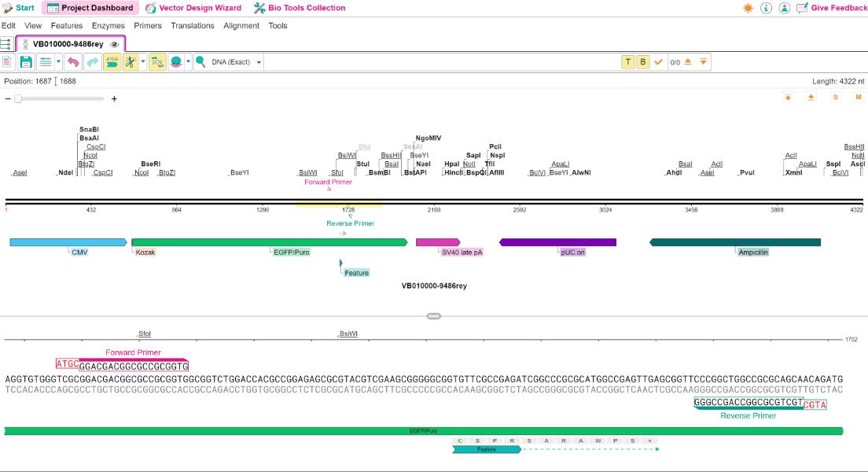This screenshot has width=868, height=472.
Task: Click the Give Feedback link
Action: pos(832,8)
